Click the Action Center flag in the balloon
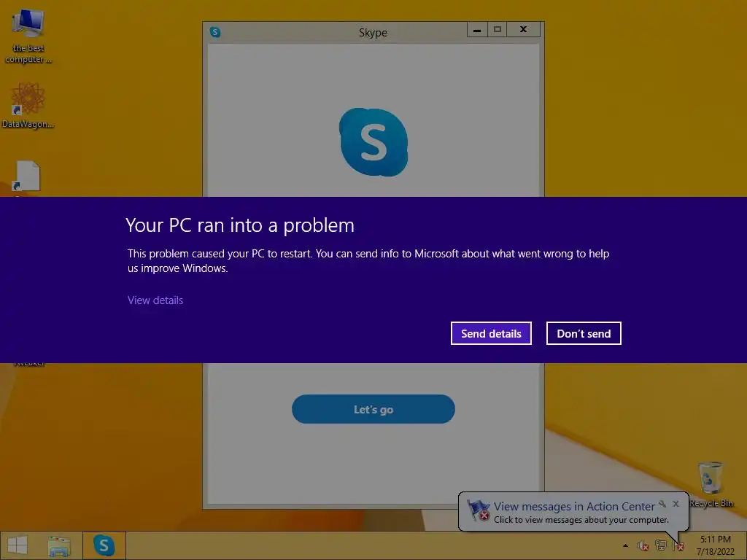This screenshot has height=560, width=747. (x=479, y=510)
